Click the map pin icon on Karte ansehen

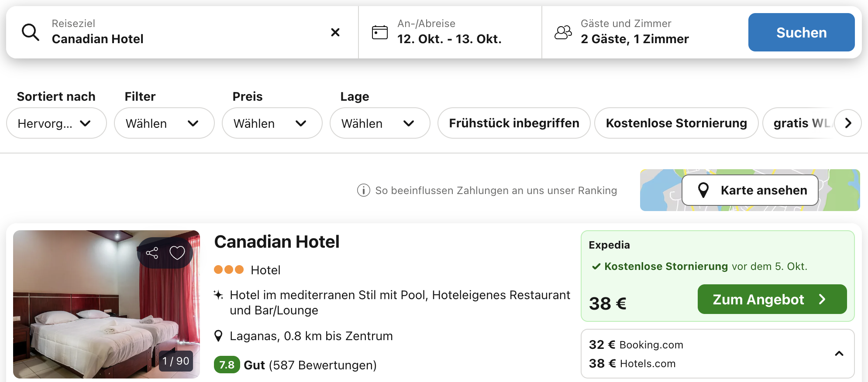703,190
